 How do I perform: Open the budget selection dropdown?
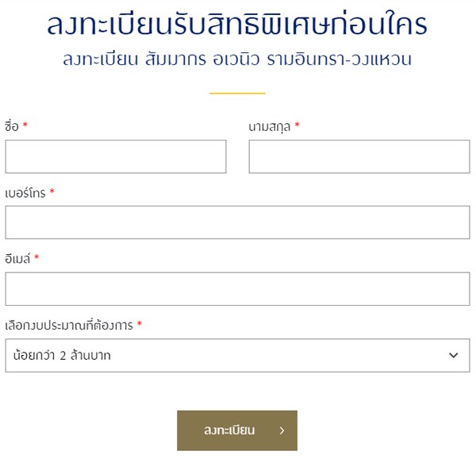pos(237,356)
